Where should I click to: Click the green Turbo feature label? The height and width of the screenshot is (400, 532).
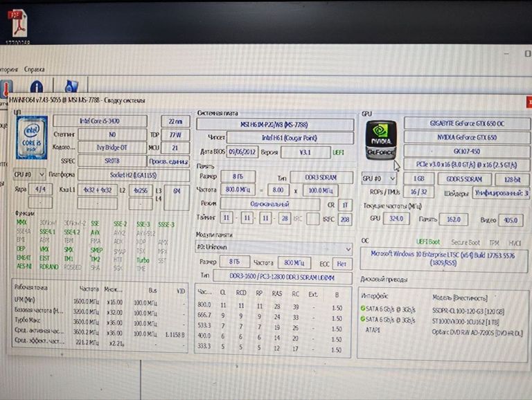coord(143,260)
